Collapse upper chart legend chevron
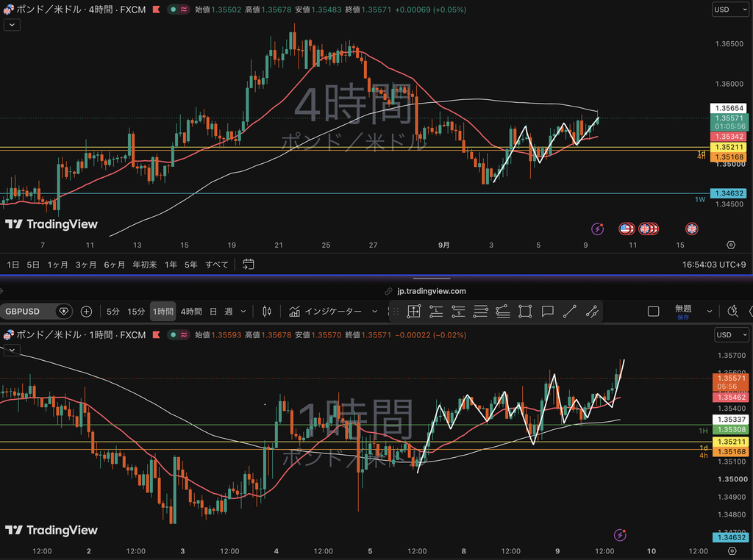 click(12, 24)
